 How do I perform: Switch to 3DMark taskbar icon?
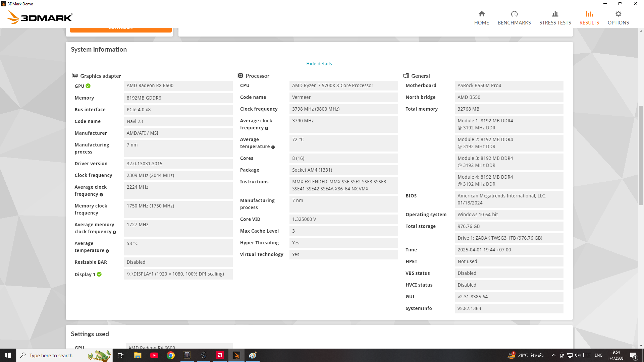[x=236, y=355]
